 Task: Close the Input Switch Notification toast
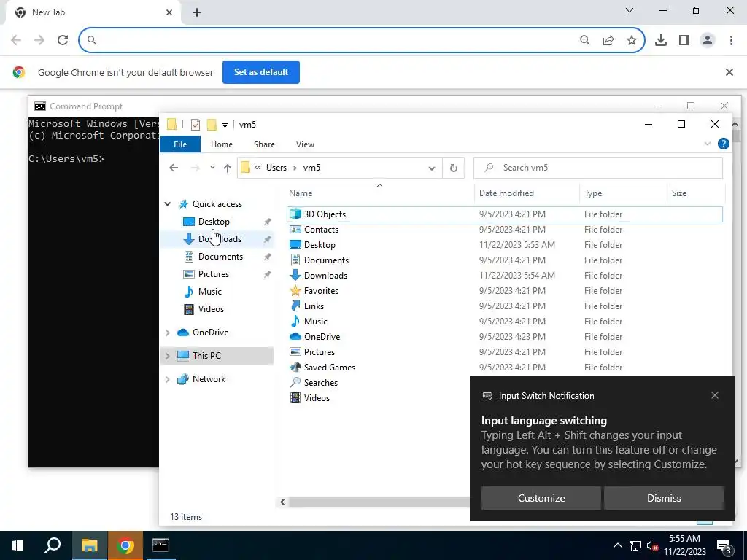715,395
